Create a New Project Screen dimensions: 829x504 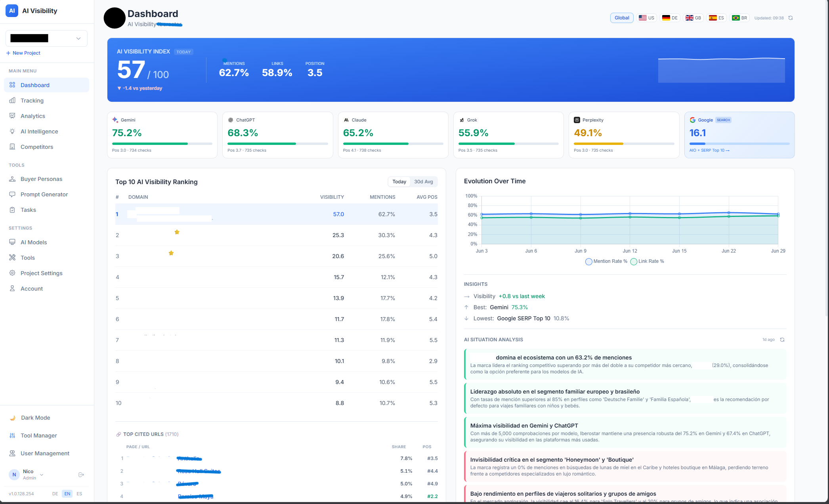23,53
